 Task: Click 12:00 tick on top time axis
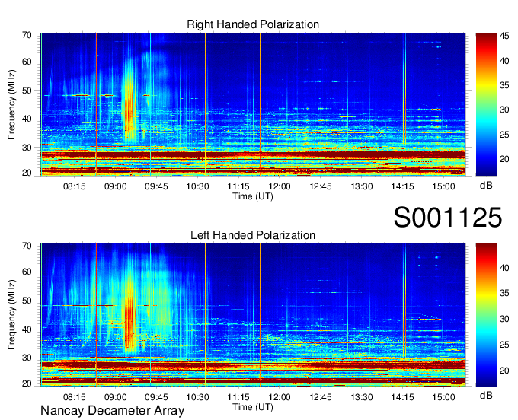(x=280, y=186)
